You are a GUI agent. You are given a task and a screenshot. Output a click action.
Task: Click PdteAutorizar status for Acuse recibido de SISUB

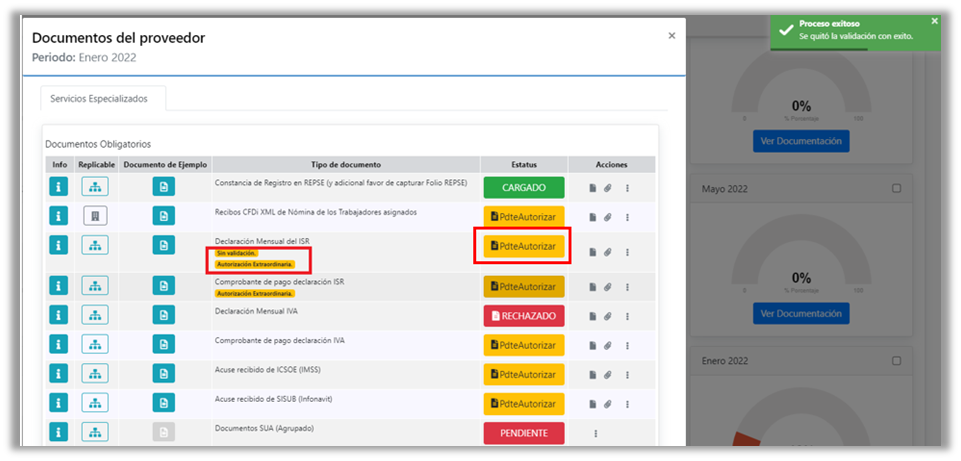click(x=524, y=404)
